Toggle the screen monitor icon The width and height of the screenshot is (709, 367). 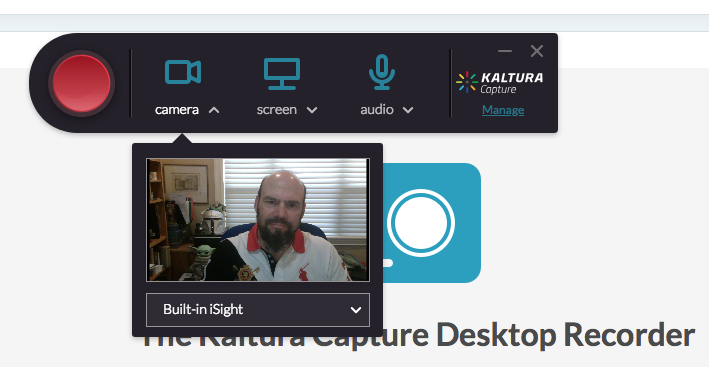point(282,74)
